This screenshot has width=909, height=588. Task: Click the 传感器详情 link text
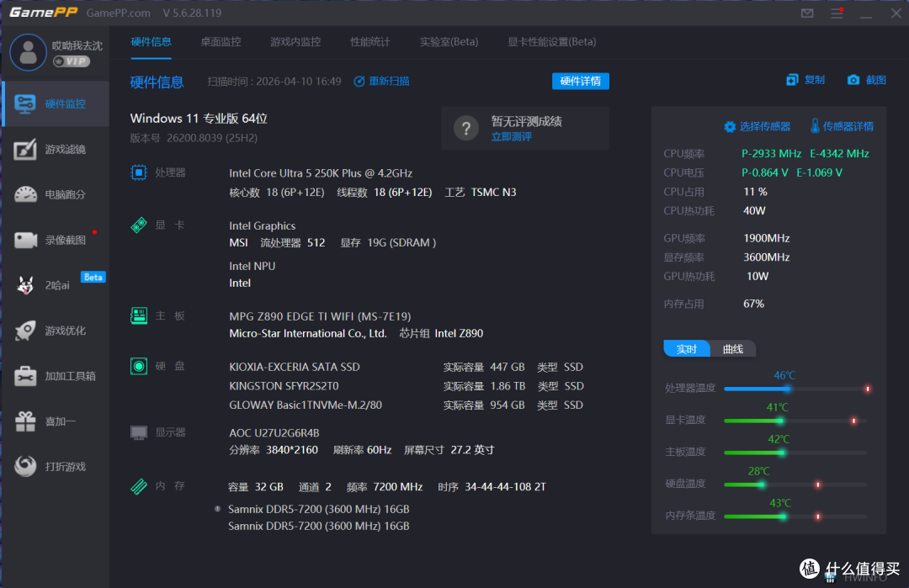(848, 126)
